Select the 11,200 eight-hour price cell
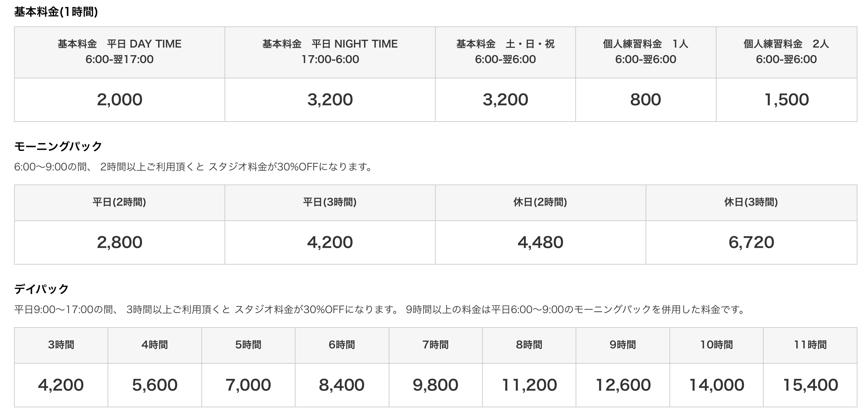The width and height of the screenshot is (868, 414). click(529, 385)
